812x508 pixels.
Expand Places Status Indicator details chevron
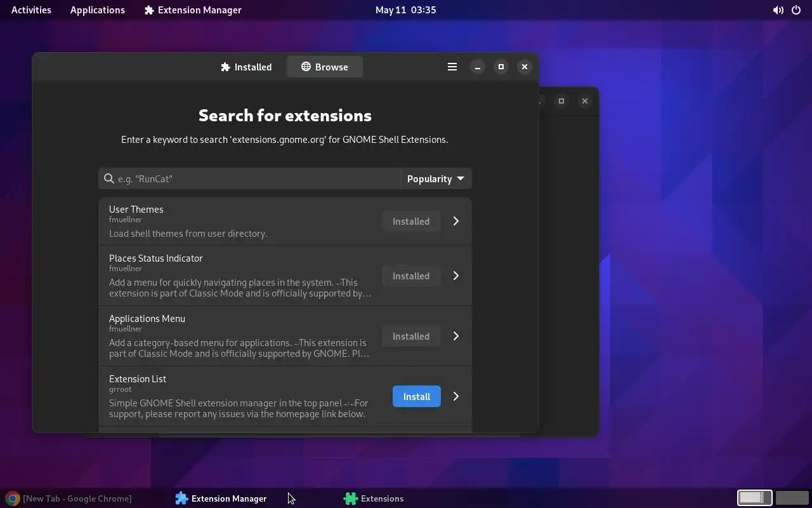455,276
